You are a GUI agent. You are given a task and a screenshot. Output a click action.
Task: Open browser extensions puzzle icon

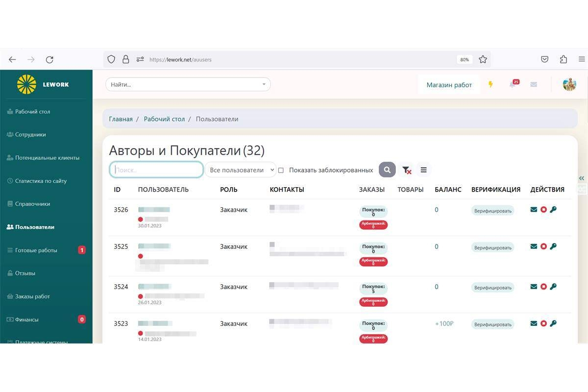563,59
